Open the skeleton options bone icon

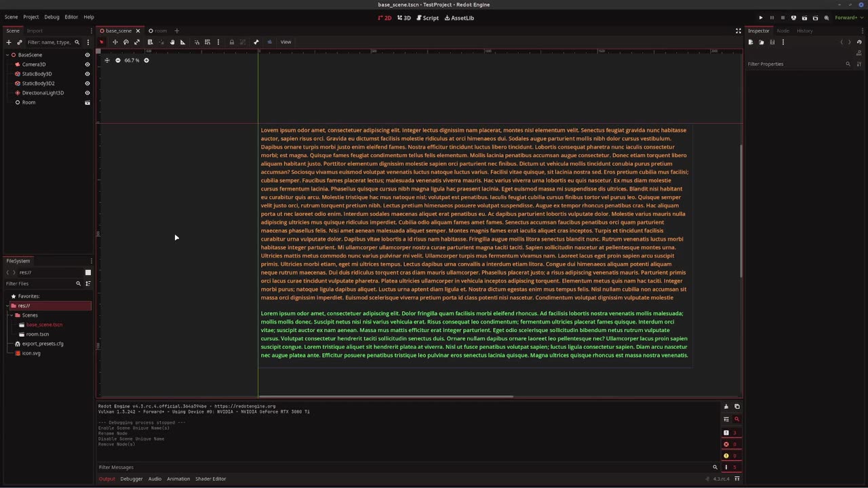click(256, 42)
